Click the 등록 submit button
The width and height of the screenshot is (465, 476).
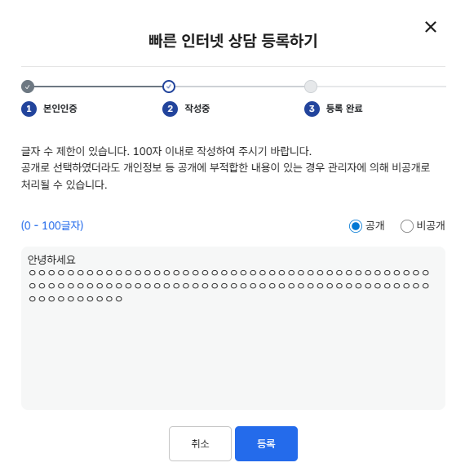click(266, 443)
